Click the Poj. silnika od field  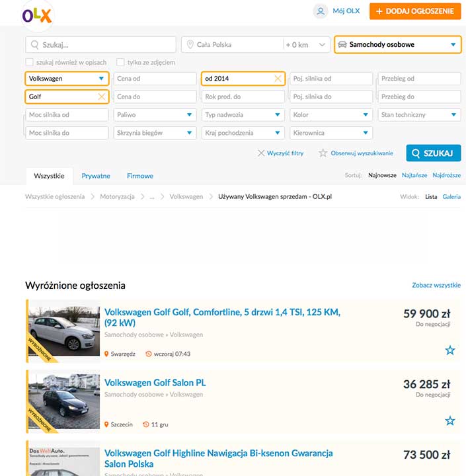click(331, 79)
